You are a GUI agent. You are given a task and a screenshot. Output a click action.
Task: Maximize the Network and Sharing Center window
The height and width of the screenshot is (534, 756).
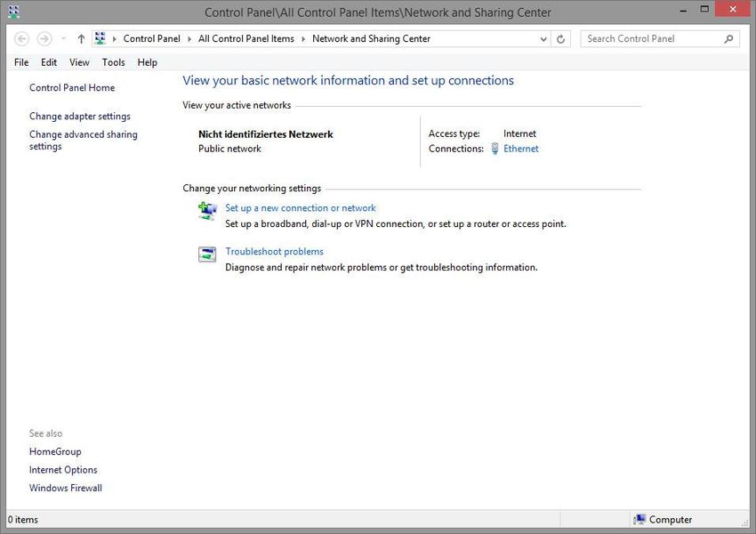point(704,9)
